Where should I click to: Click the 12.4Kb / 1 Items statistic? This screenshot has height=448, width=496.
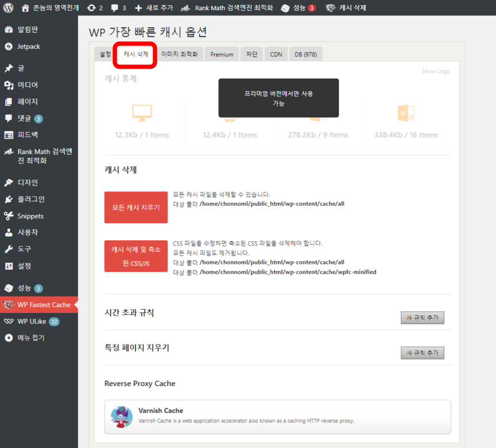pos(230,135)
